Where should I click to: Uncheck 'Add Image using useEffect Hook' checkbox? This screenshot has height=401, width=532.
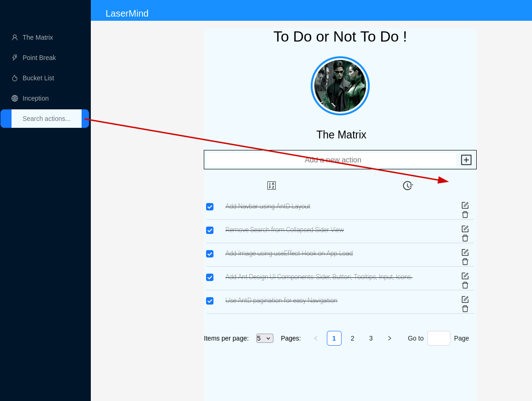pyautogui.click(x=210, y=254)
